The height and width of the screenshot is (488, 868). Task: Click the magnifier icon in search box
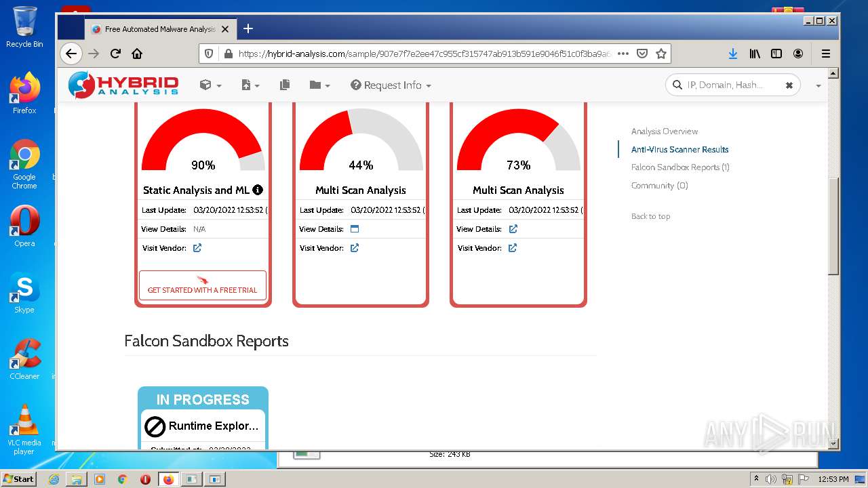[x=677, y=85]
